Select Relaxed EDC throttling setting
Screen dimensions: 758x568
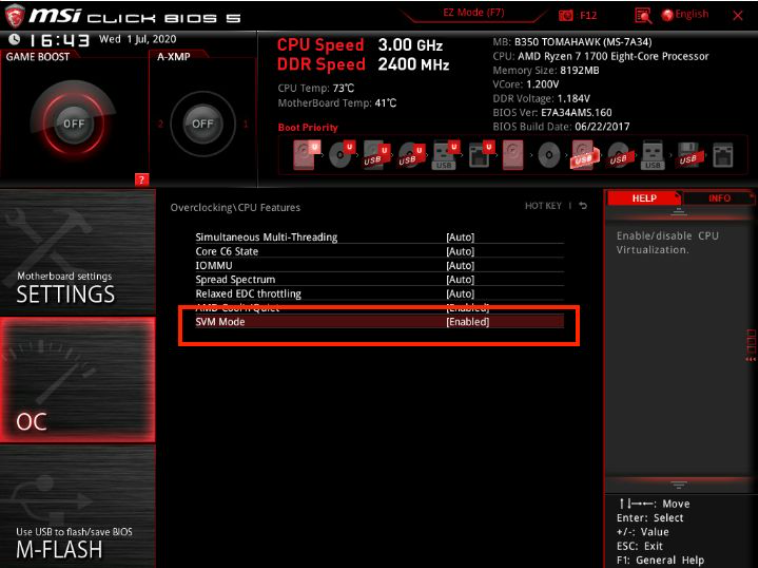pos(248,293)
